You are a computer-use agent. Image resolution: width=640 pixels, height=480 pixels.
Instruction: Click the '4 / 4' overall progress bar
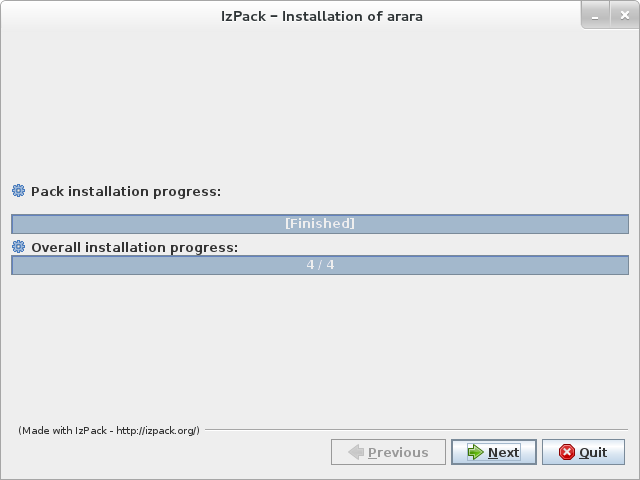[x=320, y=265]
